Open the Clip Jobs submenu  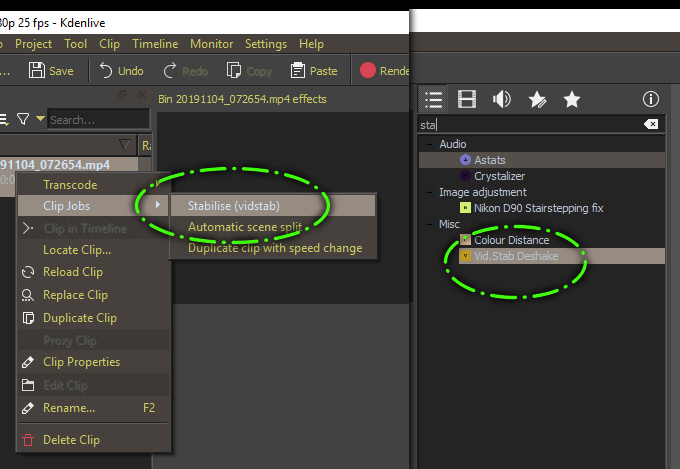tap(93, 206)
